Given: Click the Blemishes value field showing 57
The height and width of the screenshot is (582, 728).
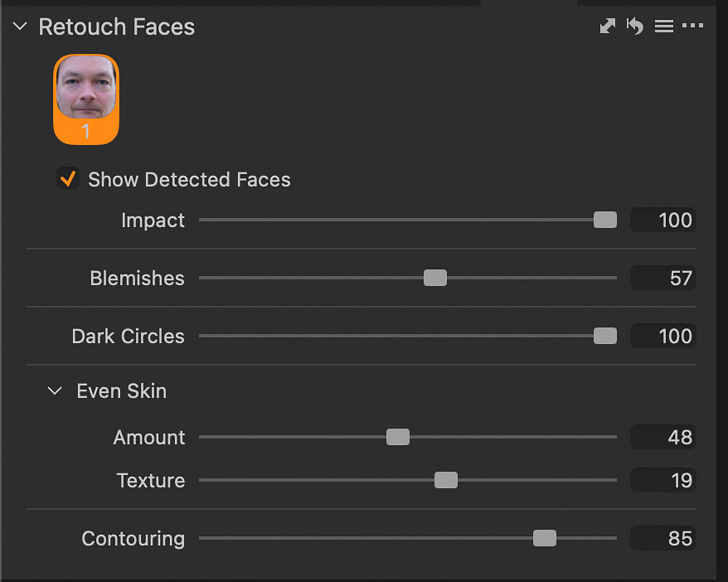Looking at the screenshot, I should tap(663, 278).
